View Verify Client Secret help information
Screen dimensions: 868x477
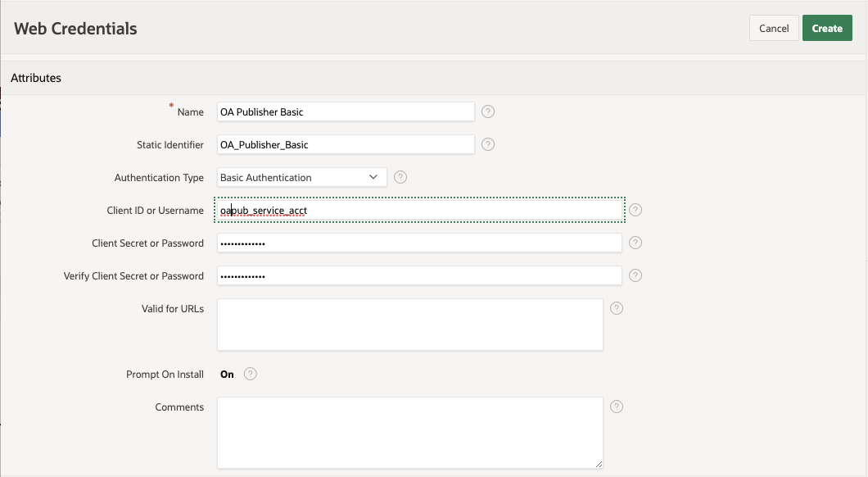635,275
